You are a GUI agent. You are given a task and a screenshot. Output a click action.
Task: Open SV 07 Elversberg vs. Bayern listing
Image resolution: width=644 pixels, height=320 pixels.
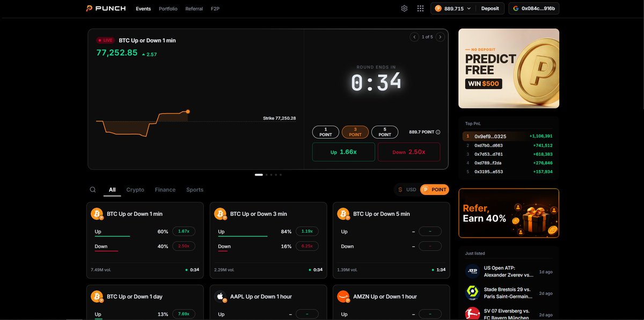[x=509, y=314]
